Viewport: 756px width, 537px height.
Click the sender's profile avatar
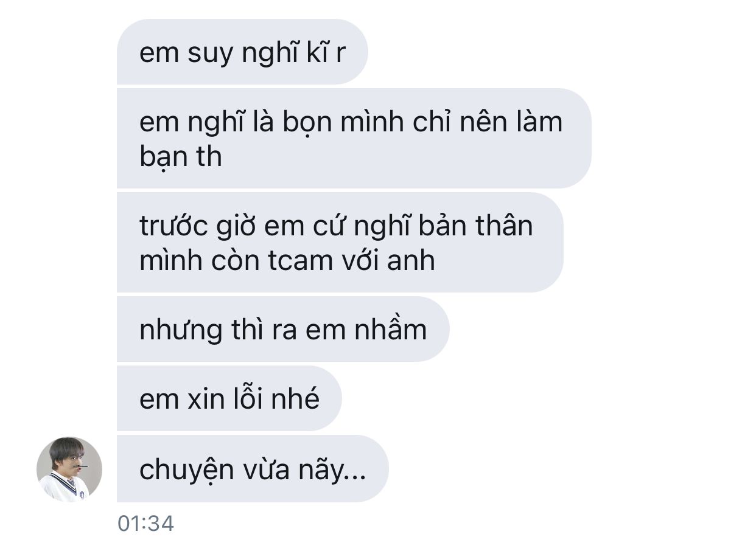pos(69,469)
